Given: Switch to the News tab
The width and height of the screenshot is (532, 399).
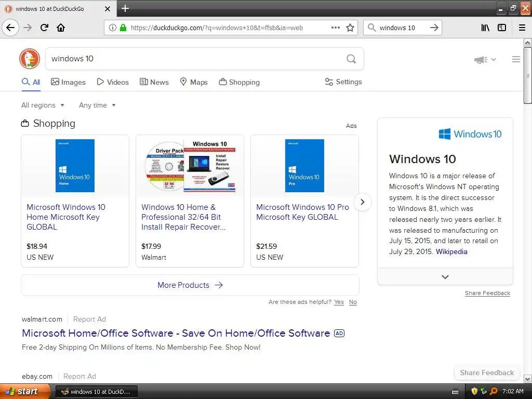Looking at the screenshot, I should pos(154,82).
